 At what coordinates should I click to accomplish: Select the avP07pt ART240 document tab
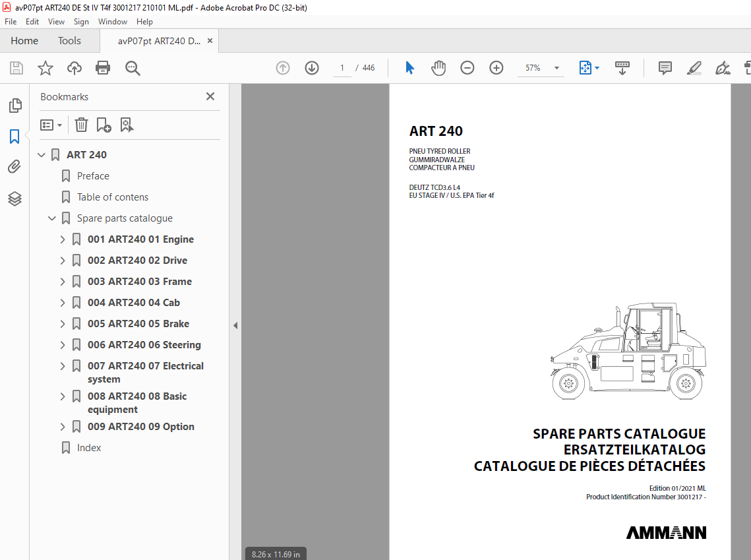pyautogui.click(x=159, y=41)
